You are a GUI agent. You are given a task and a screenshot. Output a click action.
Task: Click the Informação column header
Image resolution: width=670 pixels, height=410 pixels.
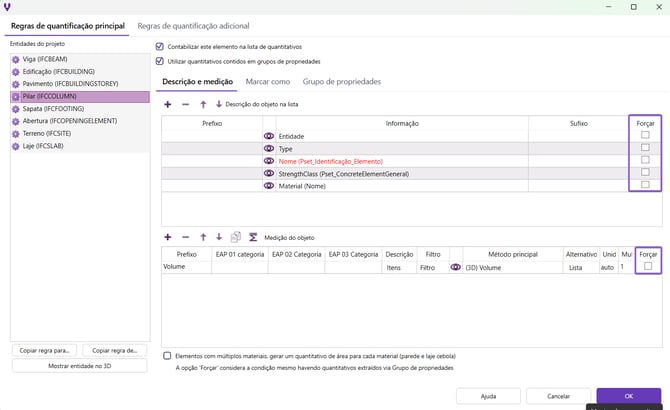pyautogui.click(x=402, y=123)
